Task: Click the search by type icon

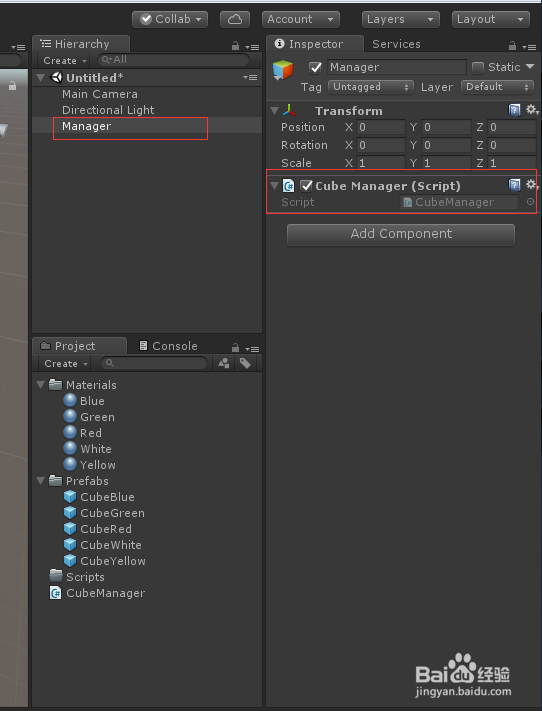Action: click(x=224, y=363)
